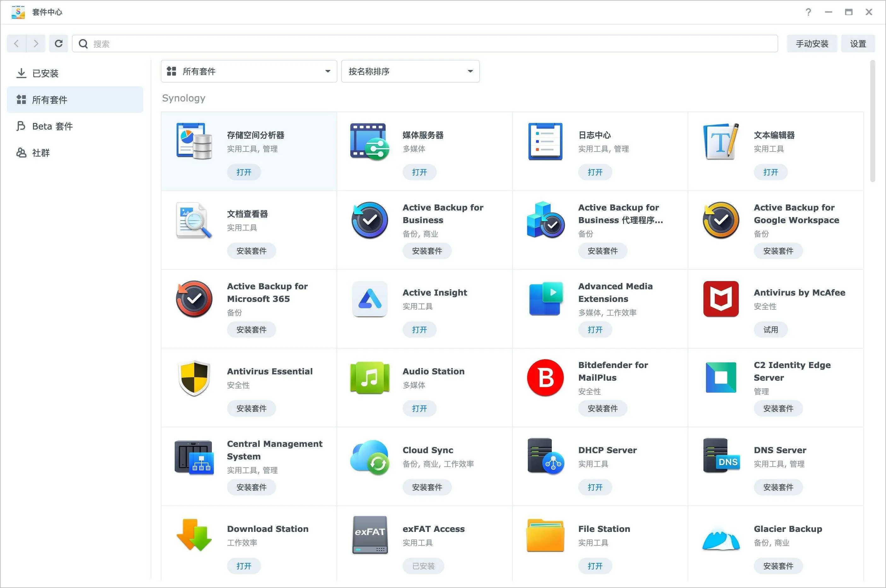Switch to Beta 套件 in sidebar

point(52,126)
